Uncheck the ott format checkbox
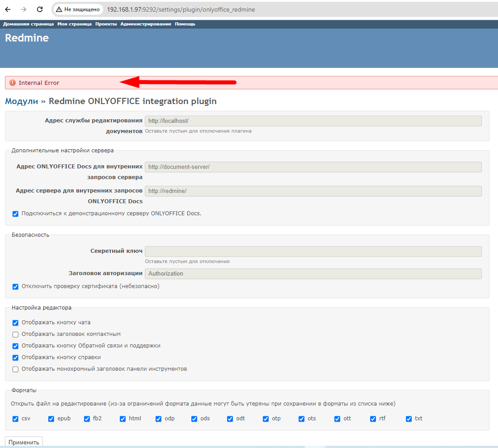This screenshot has height=448, width=498. coord(338,419)
